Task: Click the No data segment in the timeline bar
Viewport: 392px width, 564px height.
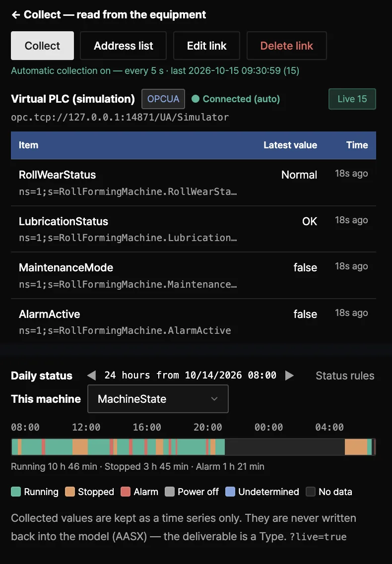Action: click(x=285, y=447)
